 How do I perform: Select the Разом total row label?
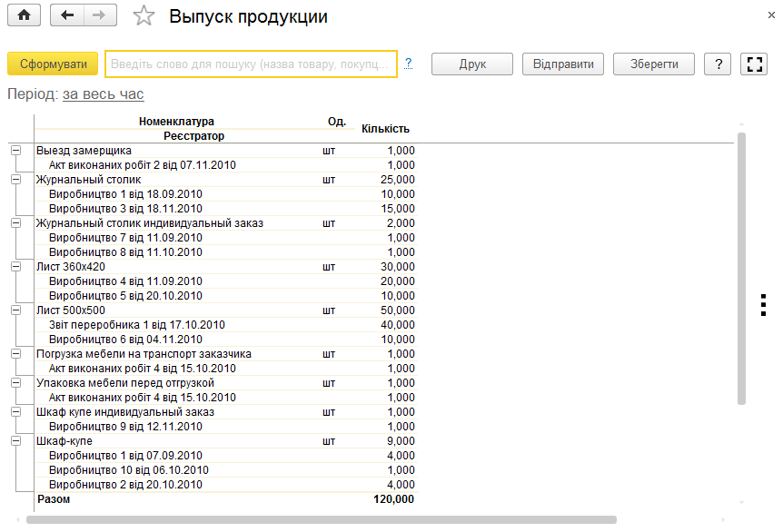pyautogui.click(x=54, y=499)
